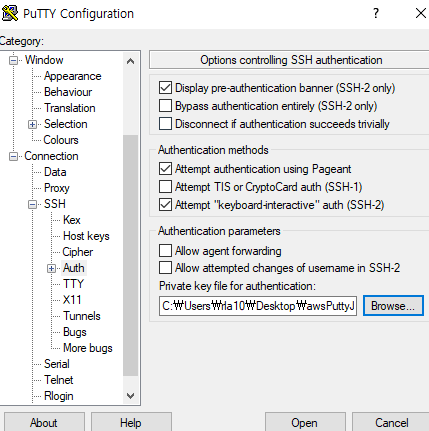
Task: Click the category tree scroll down arrow
Action: (131, 396)
